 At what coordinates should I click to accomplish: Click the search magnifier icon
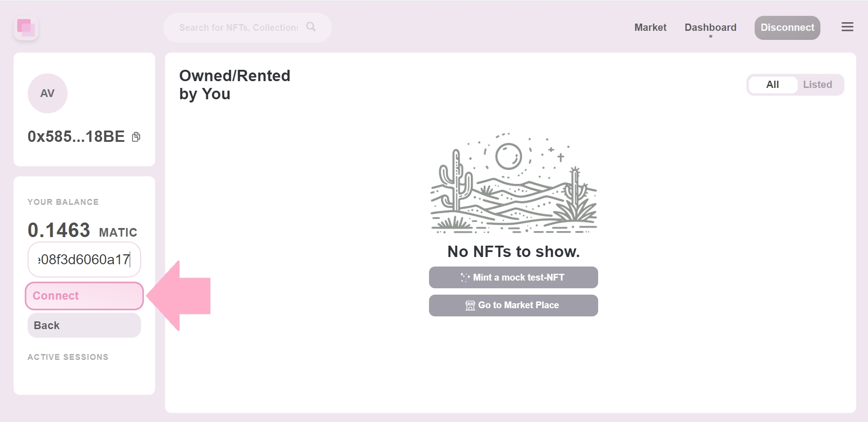tap(311, 27)
